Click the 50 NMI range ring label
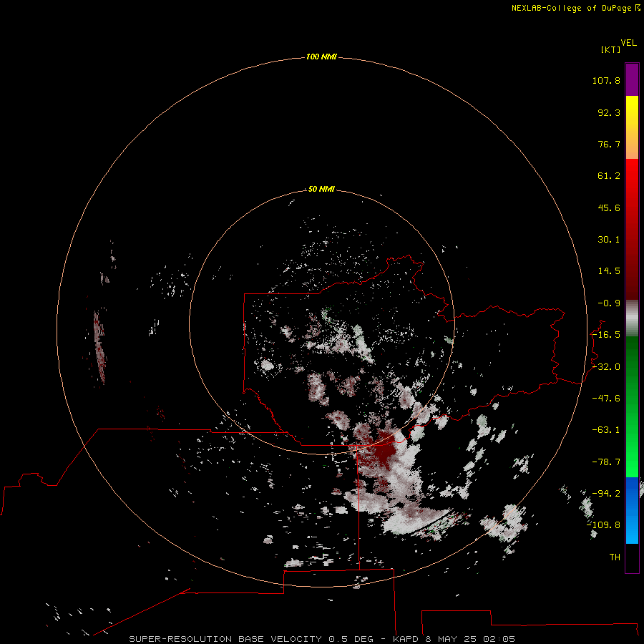This screenshot has width=644, height=644. (x=321, y=189)
